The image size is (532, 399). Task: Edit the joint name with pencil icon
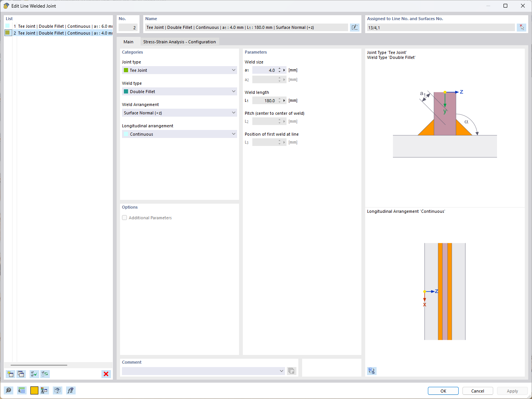(355, 27)
